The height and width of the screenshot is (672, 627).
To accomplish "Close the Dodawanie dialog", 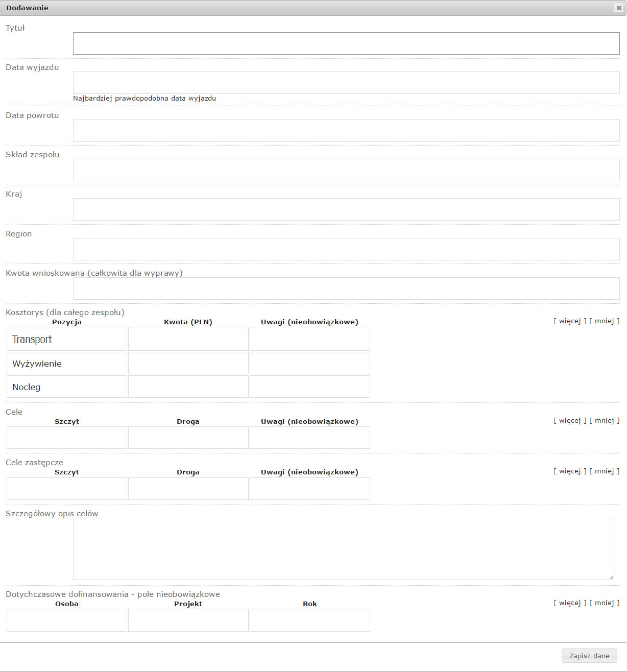I will pyautogui.click(x=619, y=8).
